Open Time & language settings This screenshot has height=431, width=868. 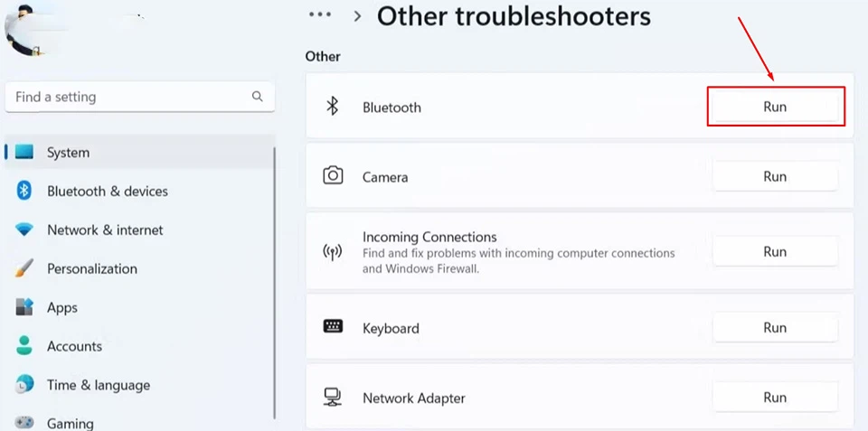(x=98, y=386)
